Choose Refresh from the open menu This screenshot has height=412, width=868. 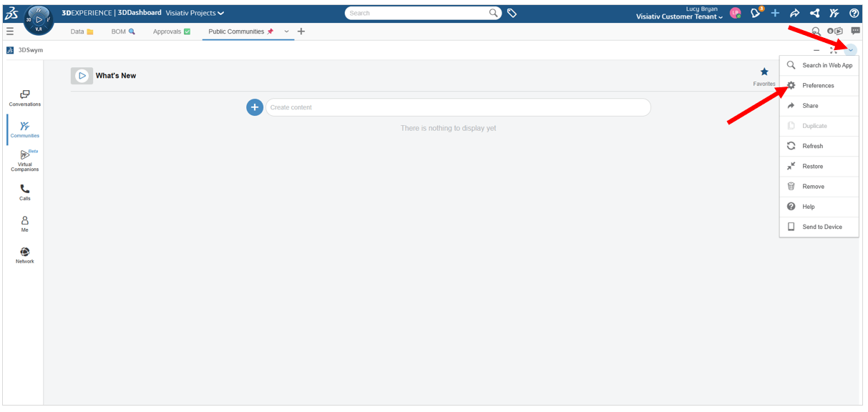812,146
